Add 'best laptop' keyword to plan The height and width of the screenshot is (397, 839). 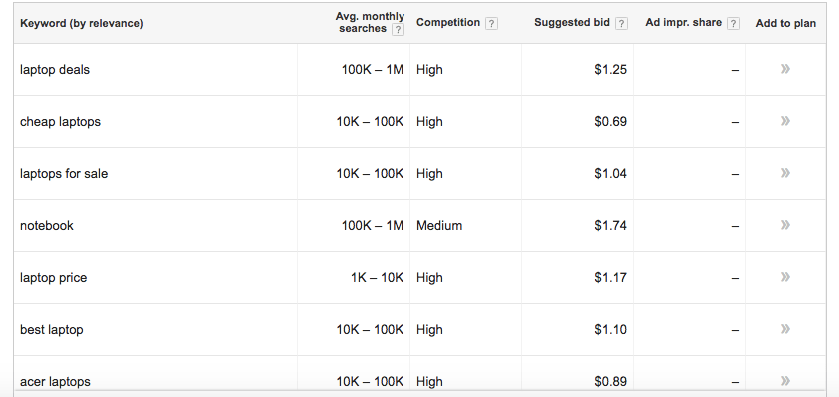tap(785, 329)
